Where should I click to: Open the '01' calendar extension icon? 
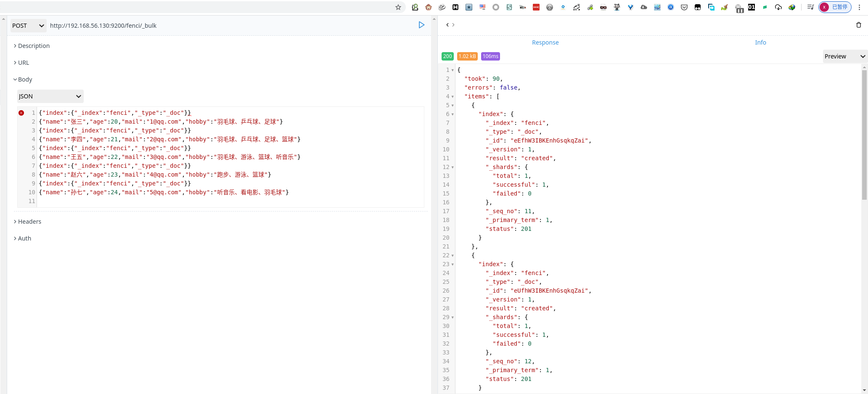751,7
